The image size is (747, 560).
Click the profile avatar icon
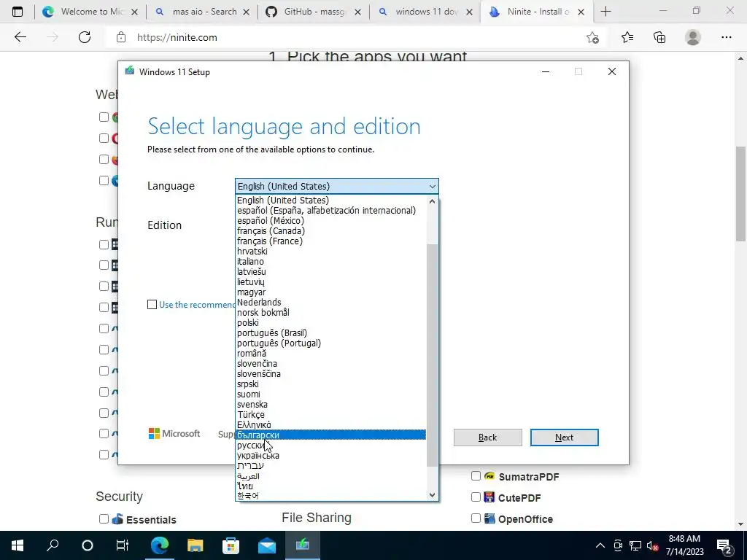point(693,37)
